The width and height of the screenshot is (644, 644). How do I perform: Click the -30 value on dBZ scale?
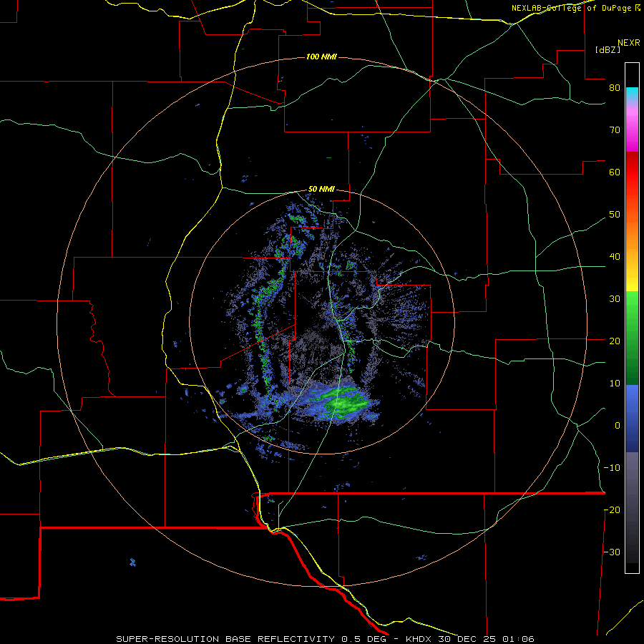click(612, 552)
